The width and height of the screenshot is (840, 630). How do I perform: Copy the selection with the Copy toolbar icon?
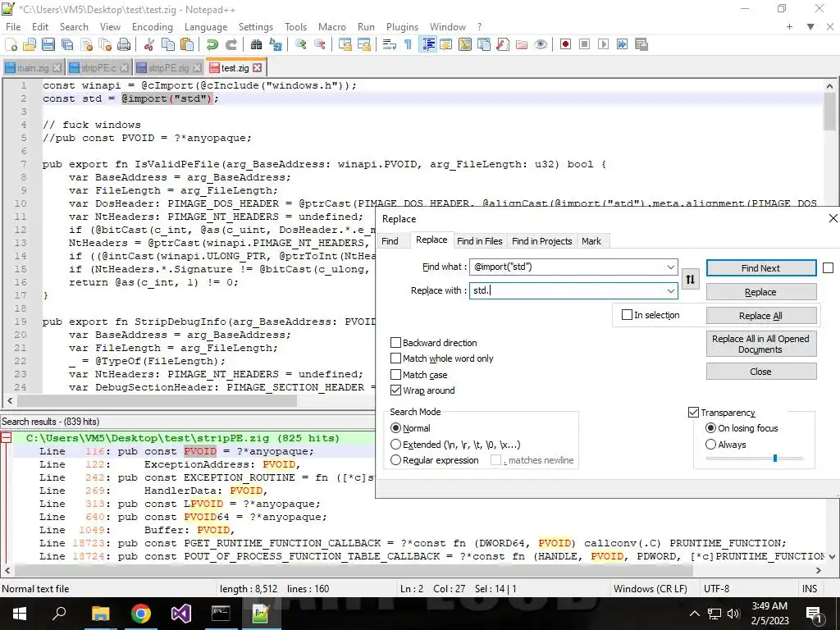(x=168, y=44)
